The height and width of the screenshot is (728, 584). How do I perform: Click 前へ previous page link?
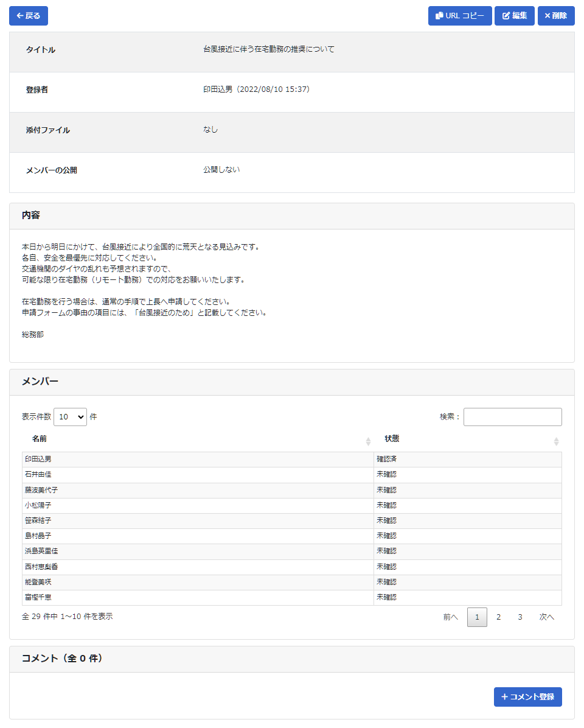pos(450,617)
